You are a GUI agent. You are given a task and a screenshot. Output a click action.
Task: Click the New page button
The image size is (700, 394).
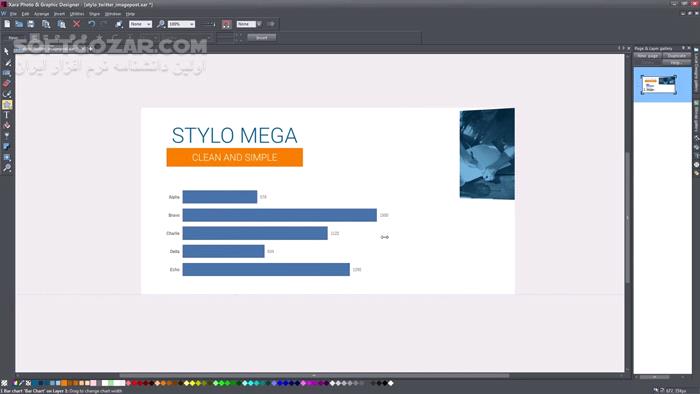point(648,56)
